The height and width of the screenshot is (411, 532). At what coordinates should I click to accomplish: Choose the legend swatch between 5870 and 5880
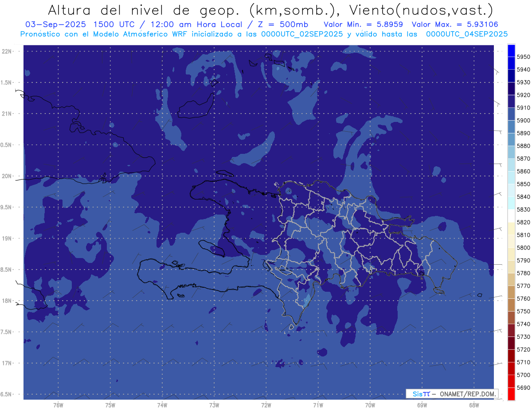[511, 152]
